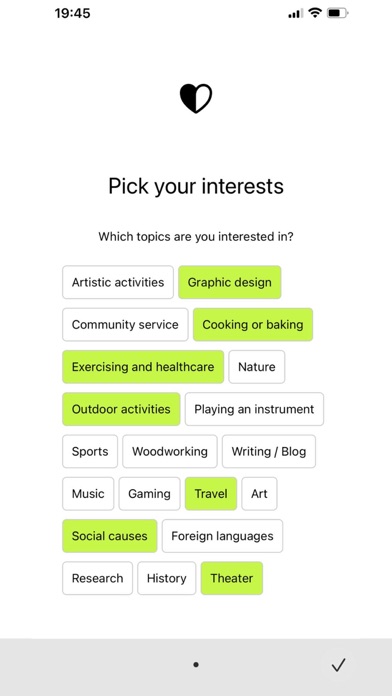Image resolution: width=392 pixels, height=696 pixels.
Task: Tap the battery status icon
Action: coord(338,13)
